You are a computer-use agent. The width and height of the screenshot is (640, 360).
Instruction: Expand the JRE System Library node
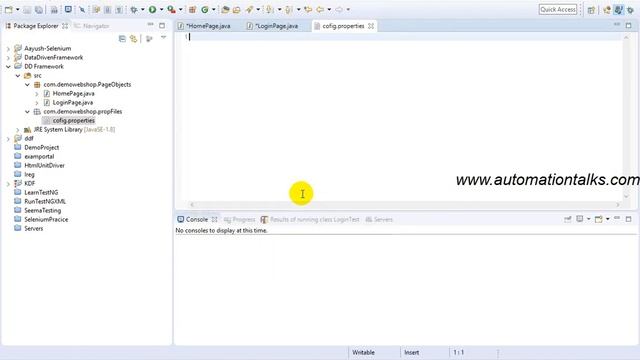click(18, 129)
